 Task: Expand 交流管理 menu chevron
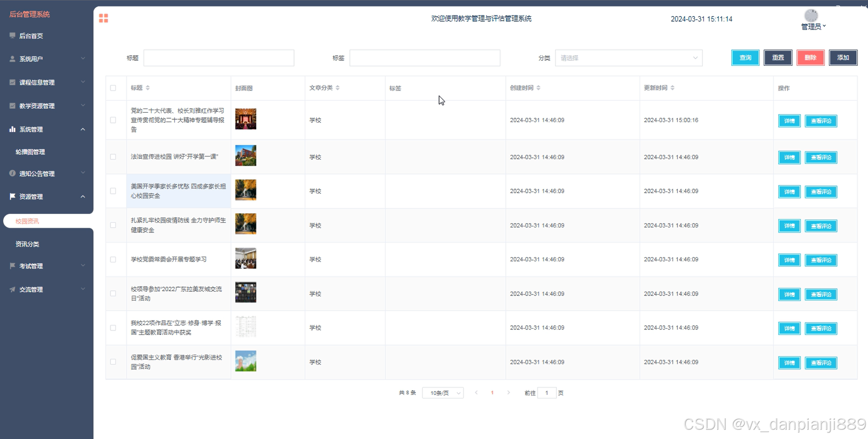83,289
